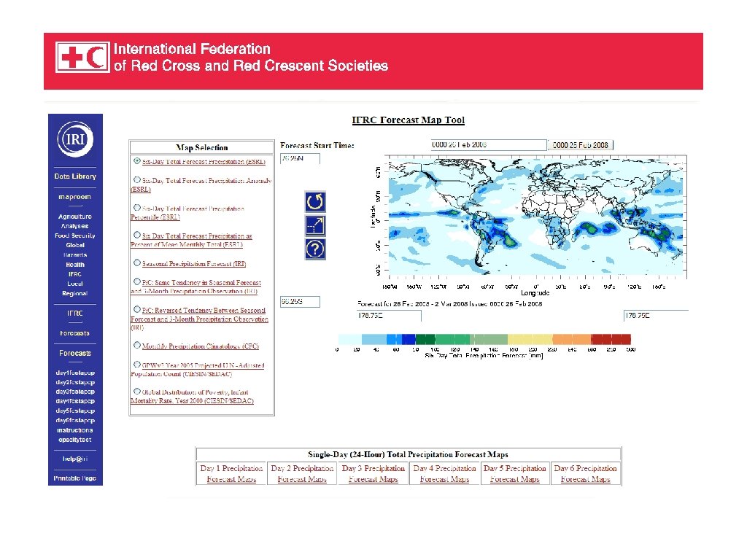Open Global sidebar item
This screenshot has height=560, width=747.
(x=75, y=245)
